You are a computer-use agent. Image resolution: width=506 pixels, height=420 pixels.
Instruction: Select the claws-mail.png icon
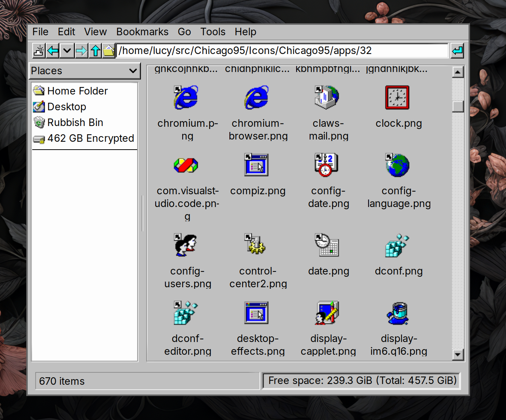[327, 97]
